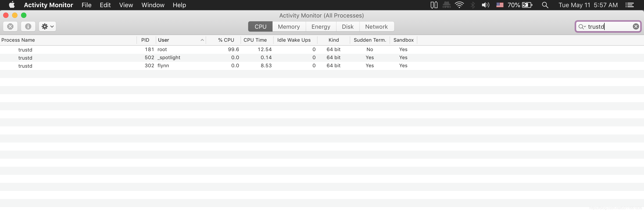Open the search magnifier options menu
Image resolution: width=644 pixels, height=212 pixels.
[582, 26]
